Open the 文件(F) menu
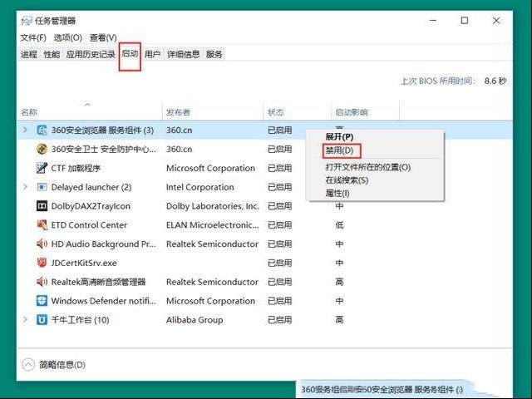 pos(33,37)
